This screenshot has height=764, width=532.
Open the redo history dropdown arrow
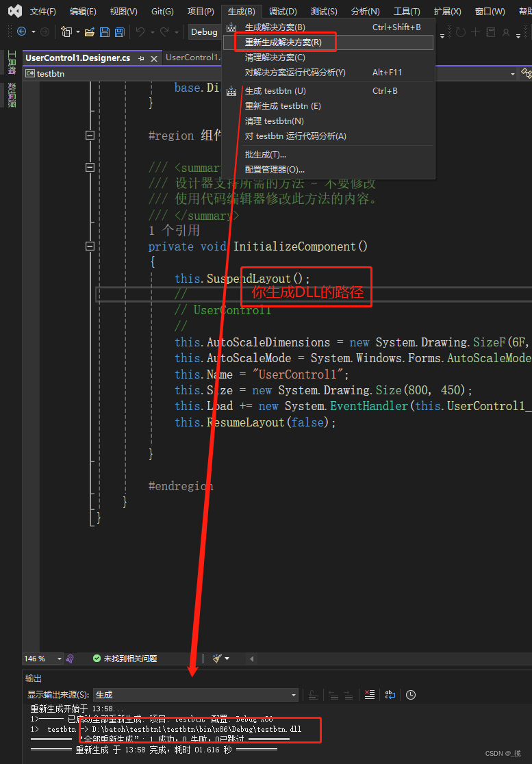(175, 31)
